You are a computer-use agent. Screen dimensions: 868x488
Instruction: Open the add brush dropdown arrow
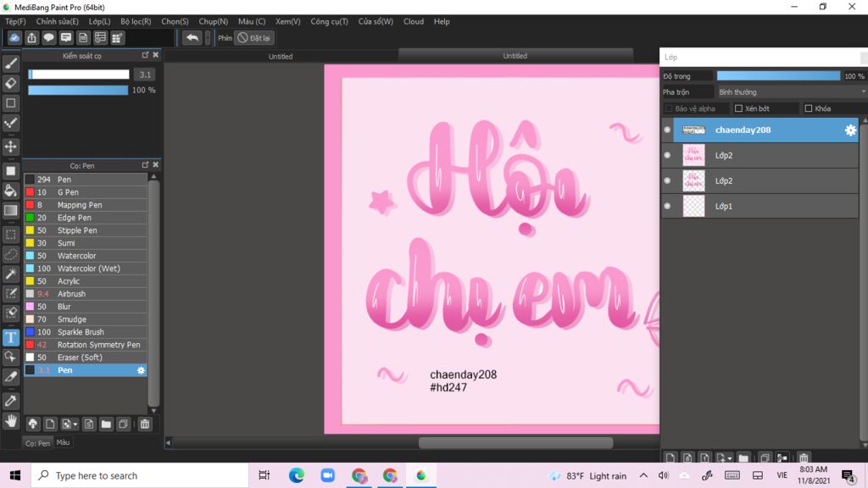click(x=75, y=424)
